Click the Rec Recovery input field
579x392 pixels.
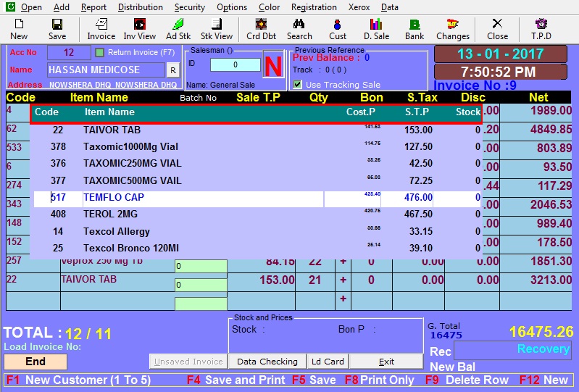click(x=512, y=350)
